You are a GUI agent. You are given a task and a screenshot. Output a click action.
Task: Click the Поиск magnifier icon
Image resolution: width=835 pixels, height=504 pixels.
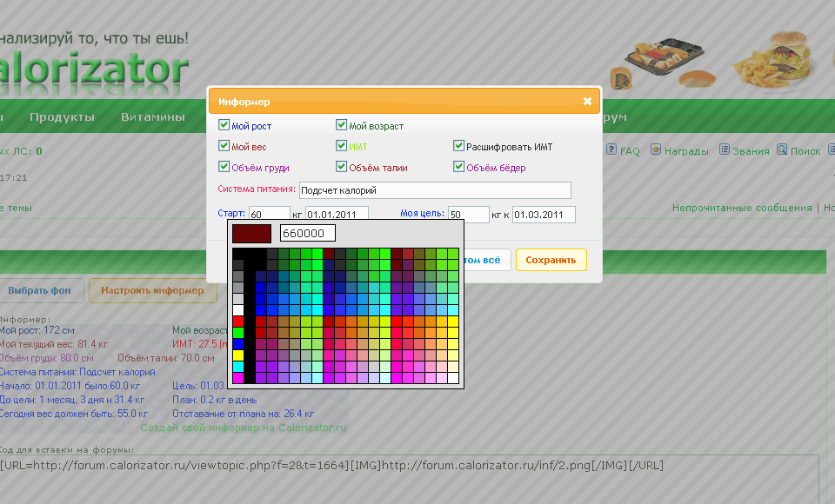pyautogui.click(x=782, y=149)
